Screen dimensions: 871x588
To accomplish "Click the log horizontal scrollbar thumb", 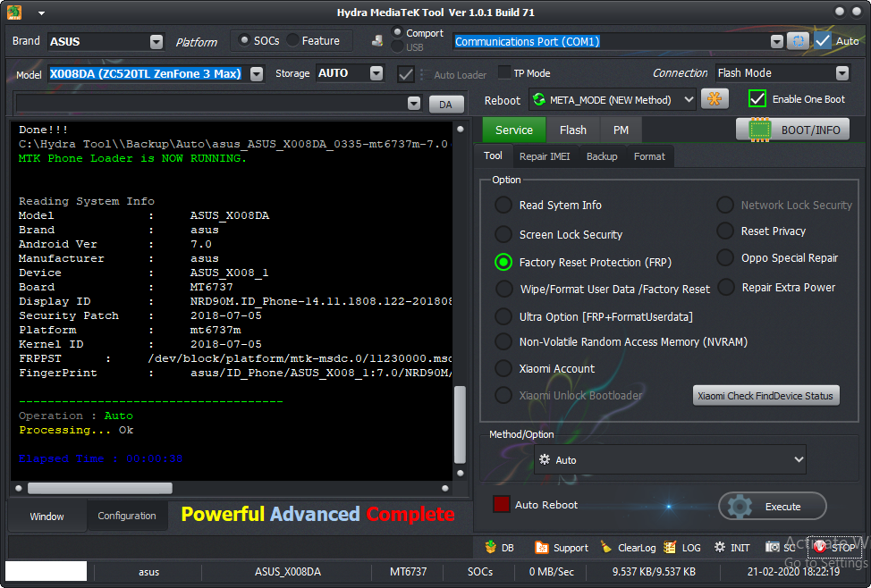I will click(x=100, y=488).
